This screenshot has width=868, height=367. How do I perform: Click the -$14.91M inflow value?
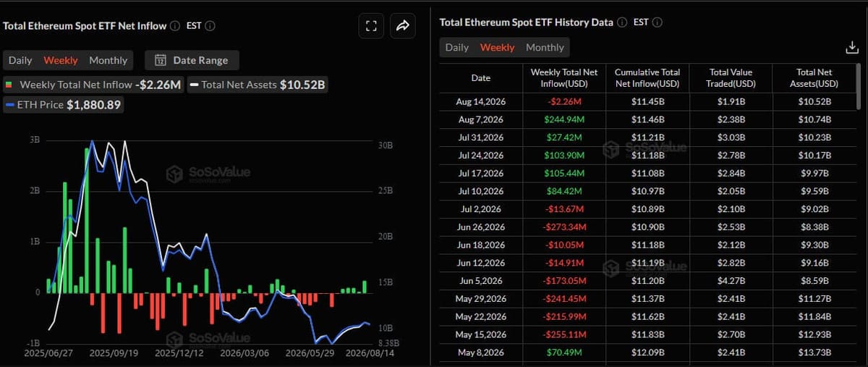[x=564, y=263]
